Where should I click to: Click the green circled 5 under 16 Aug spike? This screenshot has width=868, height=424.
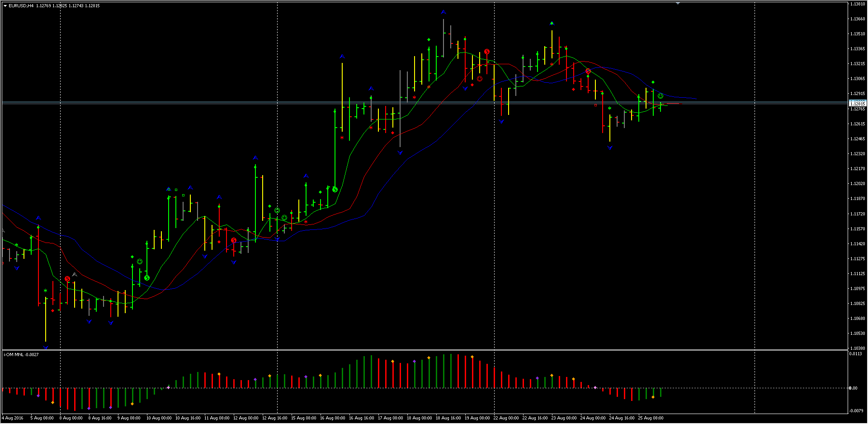coord(335,190)
